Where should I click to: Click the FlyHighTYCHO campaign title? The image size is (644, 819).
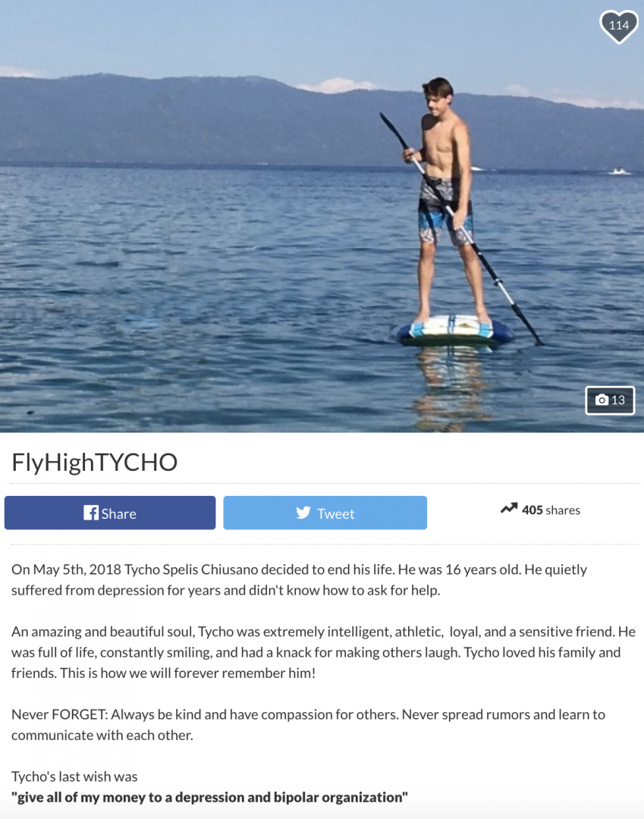95,462
